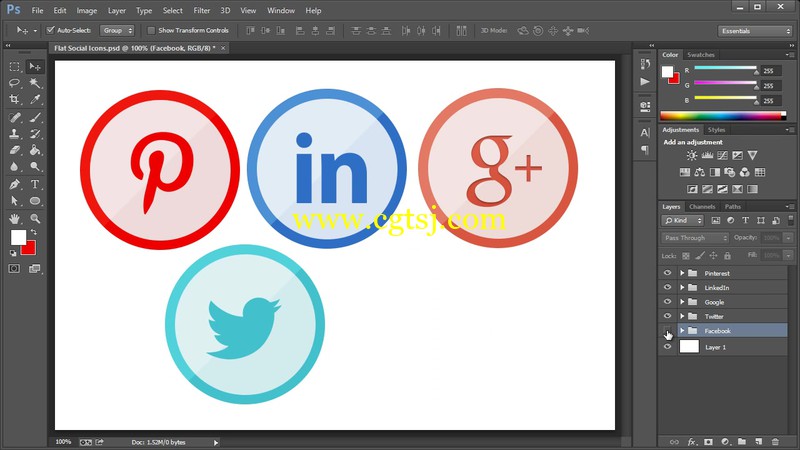Image resolution: width=800 pixels, height=450 pixels.
Task: Switch to the Channels tab
Action: pos(702,207)
